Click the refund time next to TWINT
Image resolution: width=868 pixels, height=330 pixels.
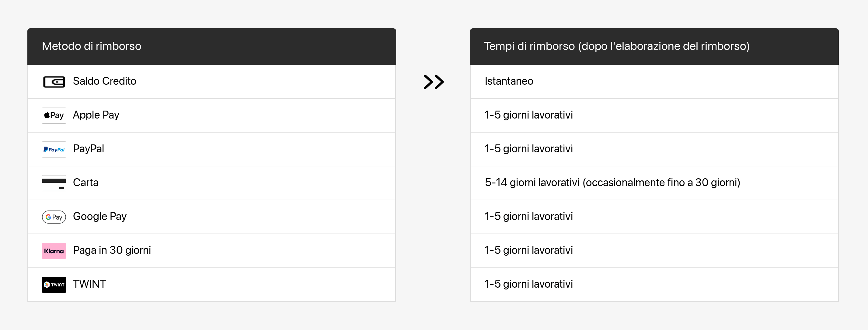[x=529, y=284]
